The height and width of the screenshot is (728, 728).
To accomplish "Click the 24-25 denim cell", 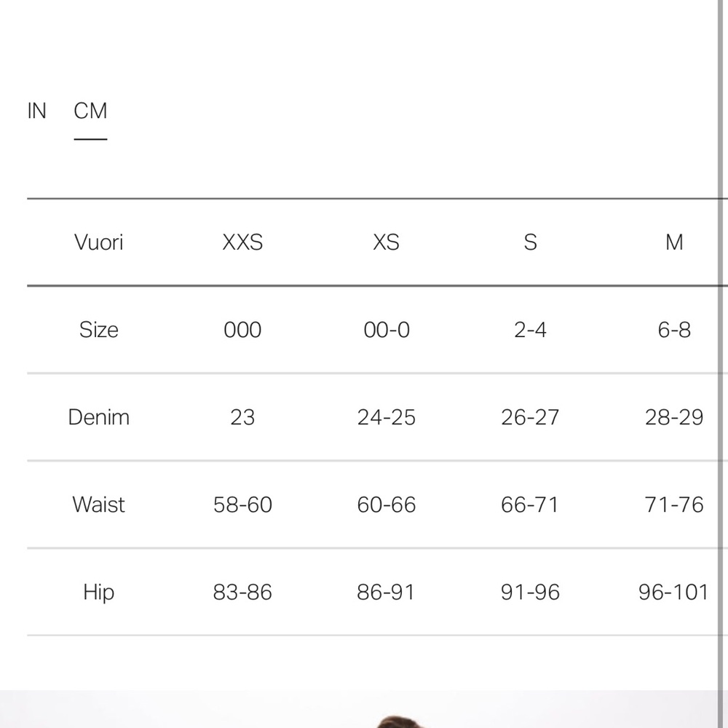I will click(x=386, y=417).
